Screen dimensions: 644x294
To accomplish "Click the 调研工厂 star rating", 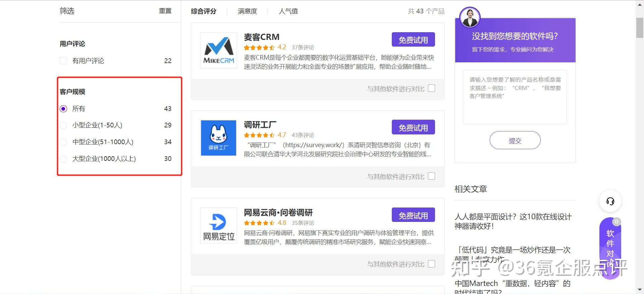I will click(259, 135).
